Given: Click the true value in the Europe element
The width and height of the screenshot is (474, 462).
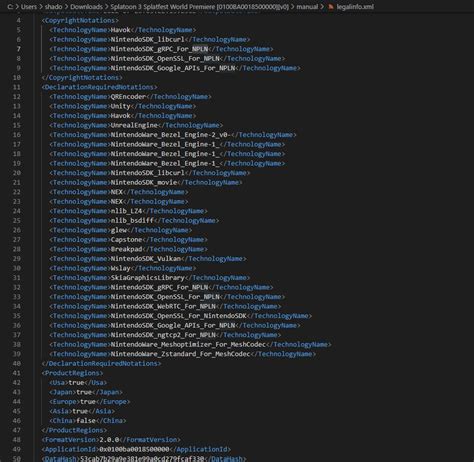Looking at the screenshot, I should (x=88, y=402).
